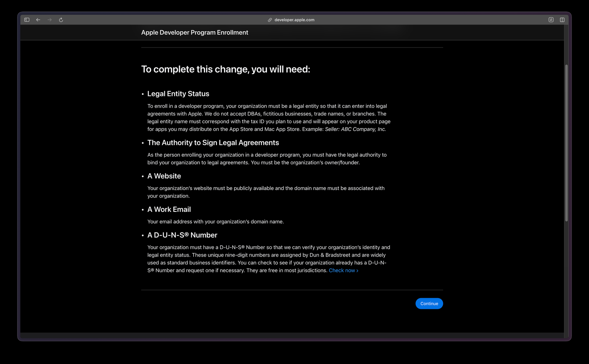Click 'Apple Developer Program Enrollment' page title
The height and width of the screenshot is (364, 589).
point(195,32)
